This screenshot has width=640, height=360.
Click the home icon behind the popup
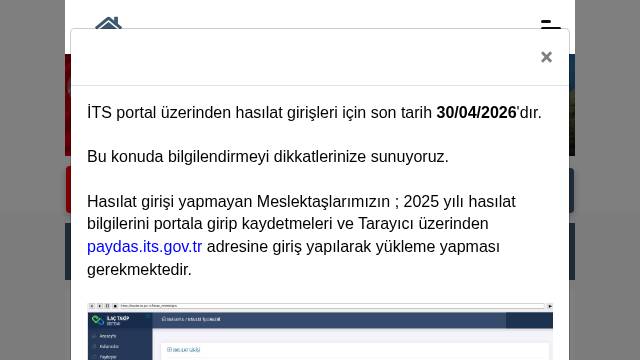coord(108,23)
